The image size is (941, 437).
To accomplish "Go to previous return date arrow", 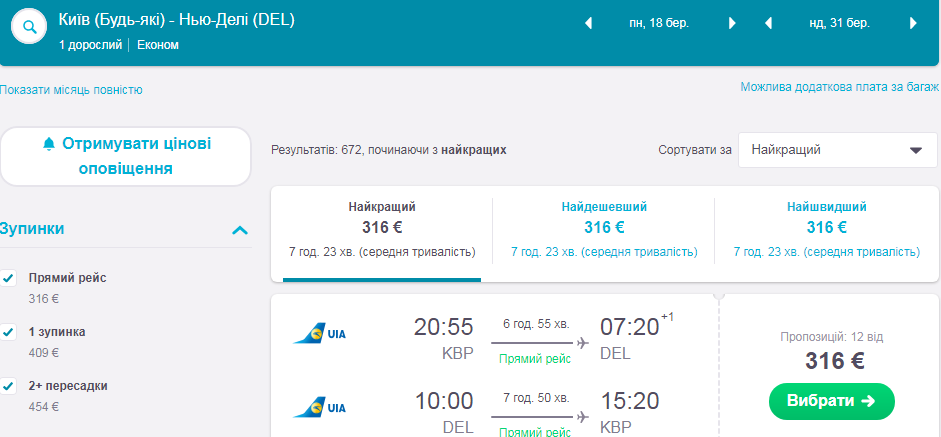I will 768,23.
